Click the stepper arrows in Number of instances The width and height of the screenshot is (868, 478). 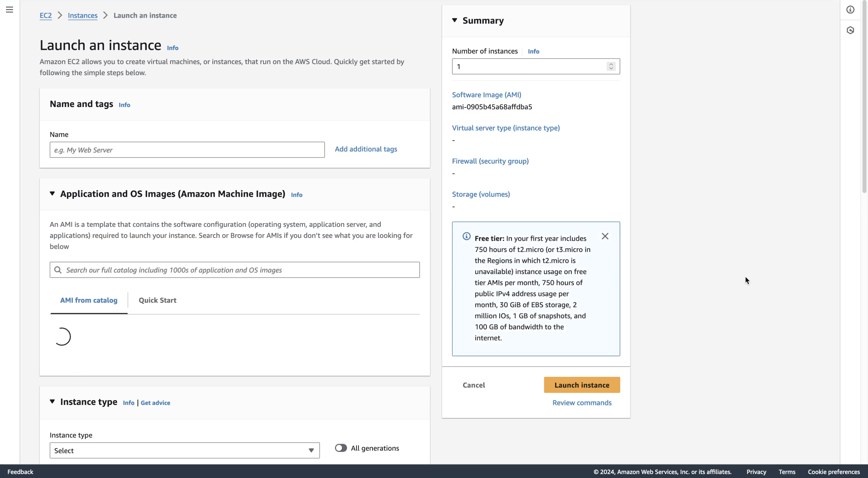(x=611, y=67)
